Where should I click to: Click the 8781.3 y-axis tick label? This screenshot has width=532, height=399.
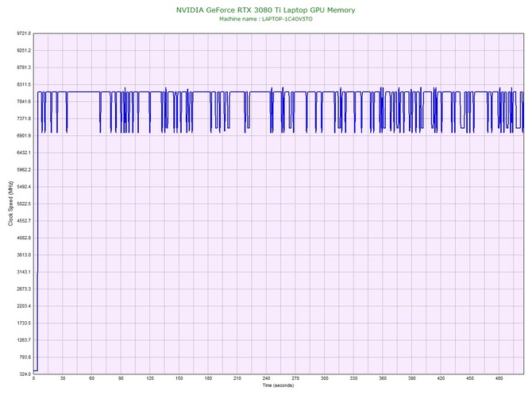coord(24,68)
